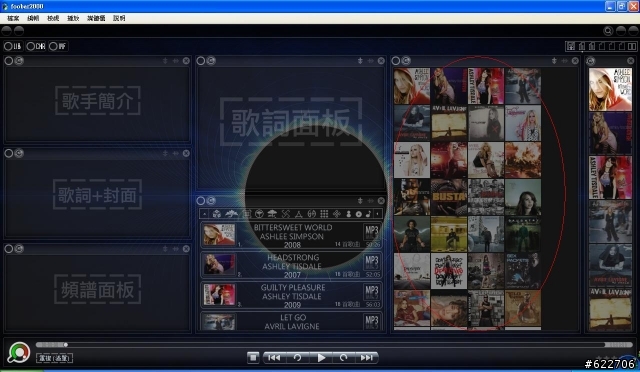Click the gourd-shaped icon in playlist toolbar
The image size is (640, 372).
(x=348, y=214)
